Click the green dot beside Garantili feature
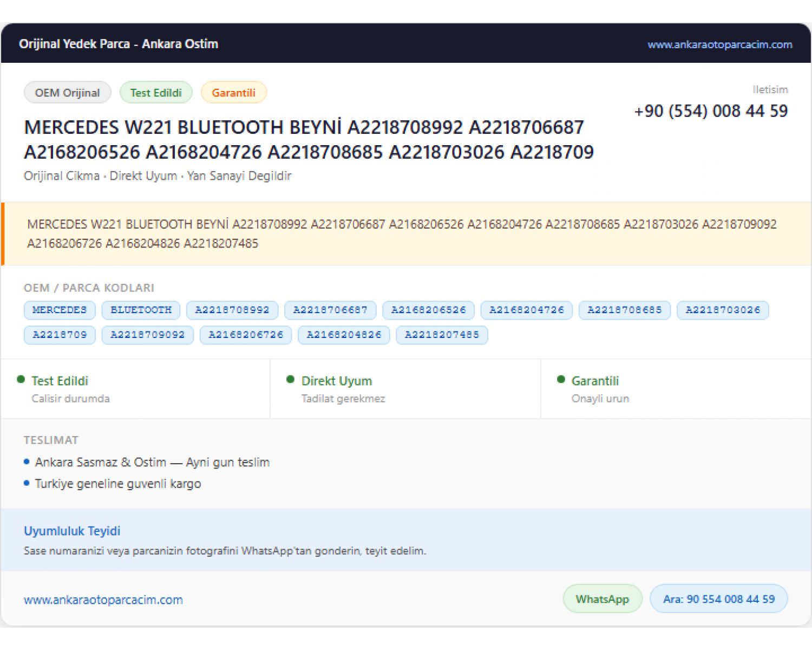Viewport: 812px width, 650px height. tap(561, 380)
